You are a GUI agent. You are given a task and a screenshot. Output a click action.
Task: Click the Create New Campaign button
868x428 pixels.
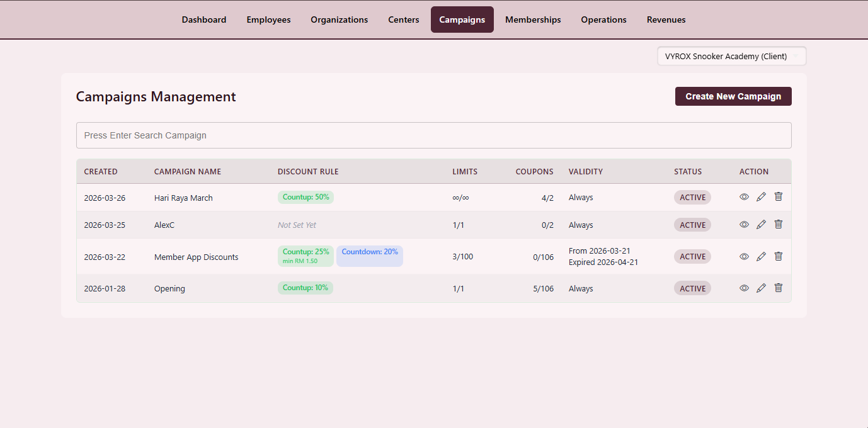tap(733, 96)
